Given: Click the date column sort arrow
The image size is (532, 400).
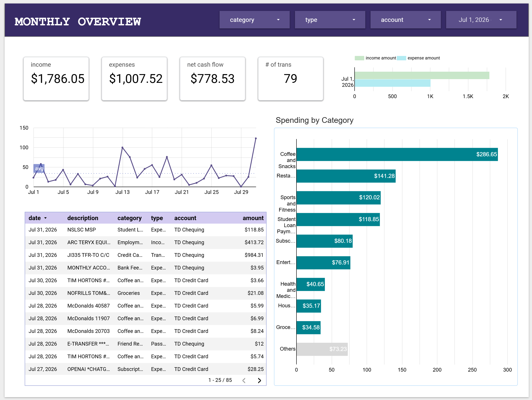Looking at the screenshot, I should pos(45,218).
